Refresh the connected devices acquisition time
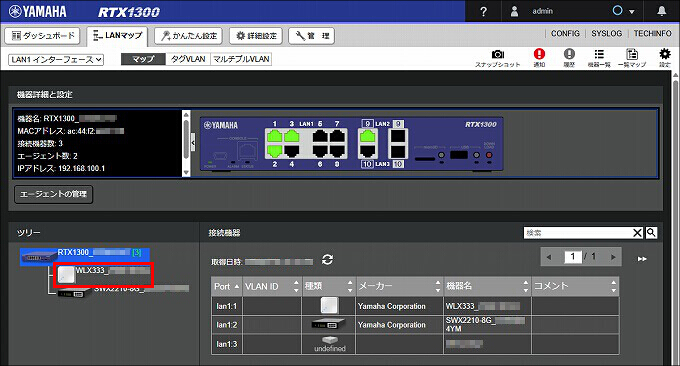Viewport: 680px width, 366px height. point(327,260)
